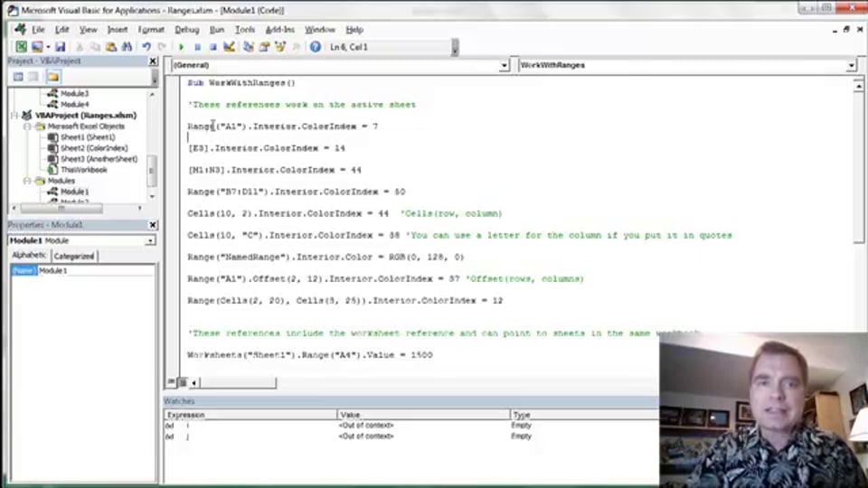Viewport: 868px width, 488px height.
Task: Click the Insert UserForm toolbar icon
Action: coord(37,47)
